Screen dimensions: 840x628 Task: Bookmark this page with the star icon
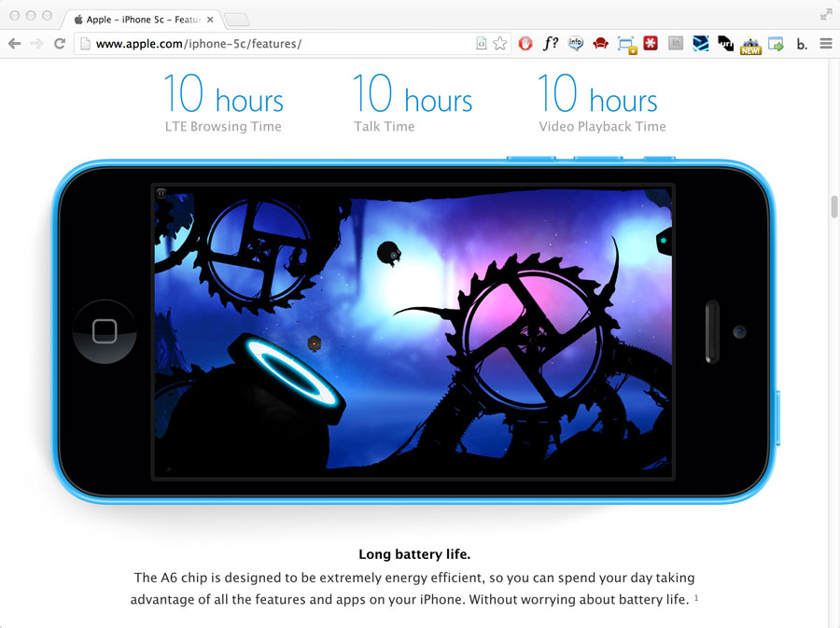point(500,44)
